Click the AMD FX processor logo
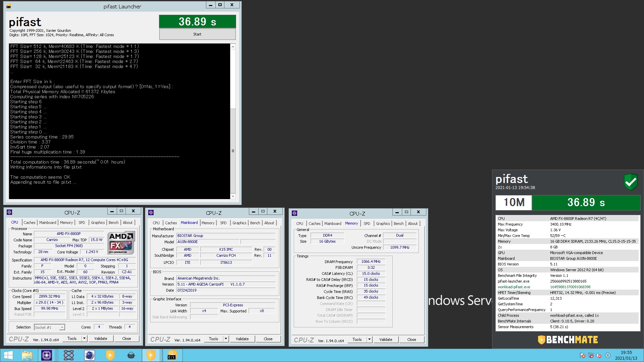The height and width of the screenshot is (362, 644). tap(121, 243)
